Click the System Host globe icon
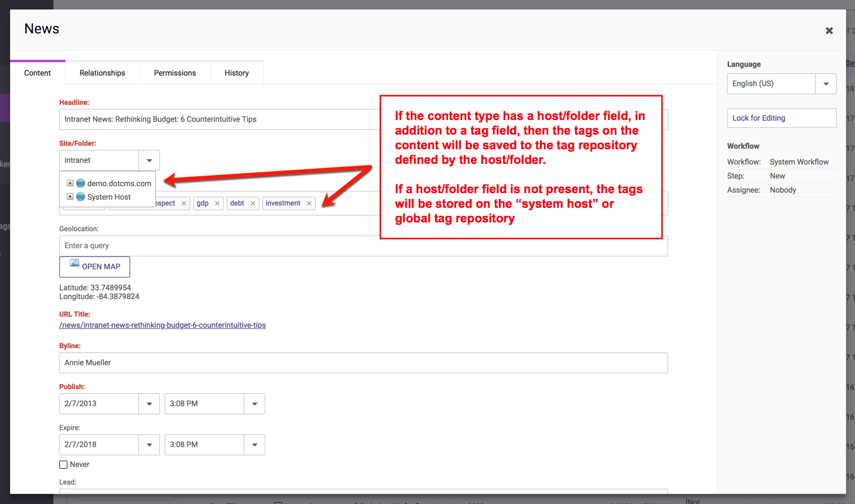The image size is (855, 504). pos(81,197)
